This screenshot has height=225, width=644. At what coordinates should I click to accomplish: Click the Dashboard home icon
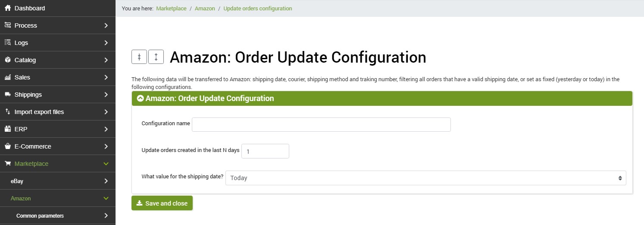7,8
